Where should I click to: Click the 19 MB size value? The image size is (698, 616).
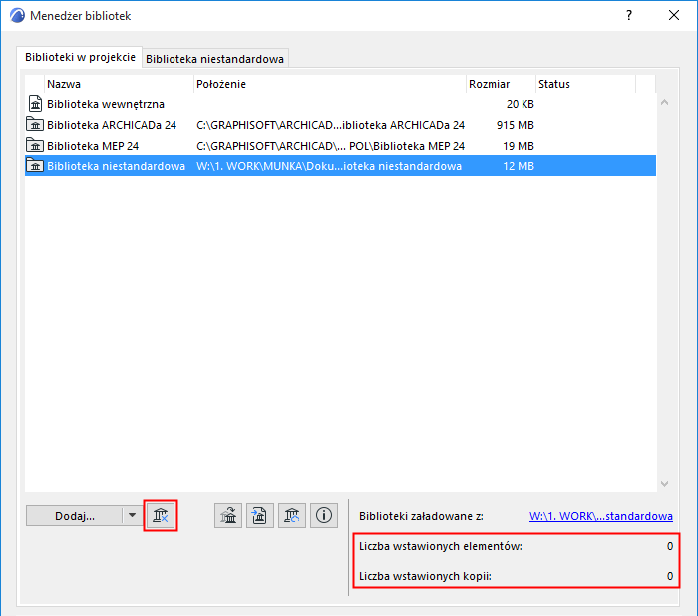(519, 146)
